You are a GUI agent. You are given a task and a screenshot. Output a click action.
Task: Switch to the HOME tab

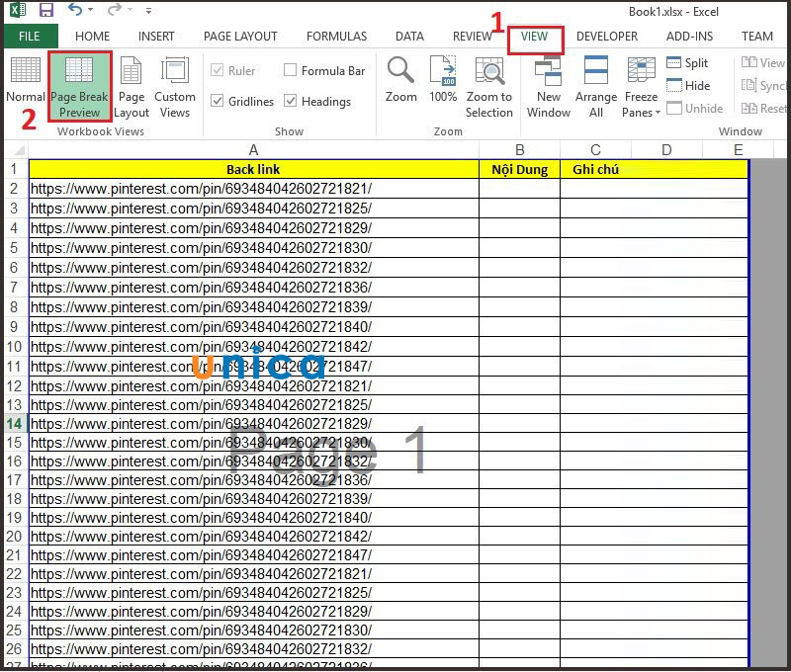click(x=92, y=37)
